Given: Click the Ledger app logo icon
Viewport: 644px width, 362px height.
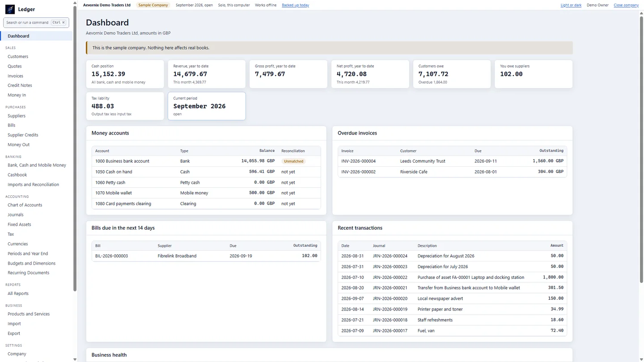Looking at the screenshot, I should coord(10,9).
